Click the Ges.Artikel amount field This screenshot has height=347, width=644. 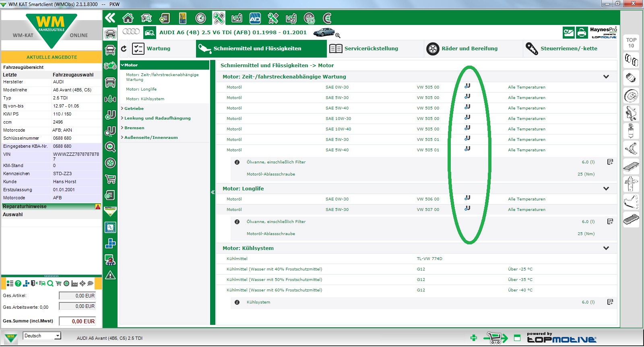(77, 295)
